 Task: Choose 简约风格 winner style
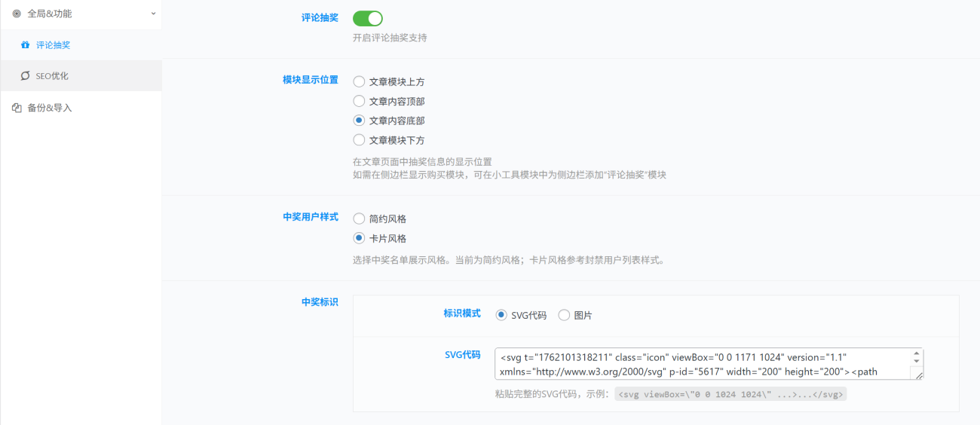(360, 219)
